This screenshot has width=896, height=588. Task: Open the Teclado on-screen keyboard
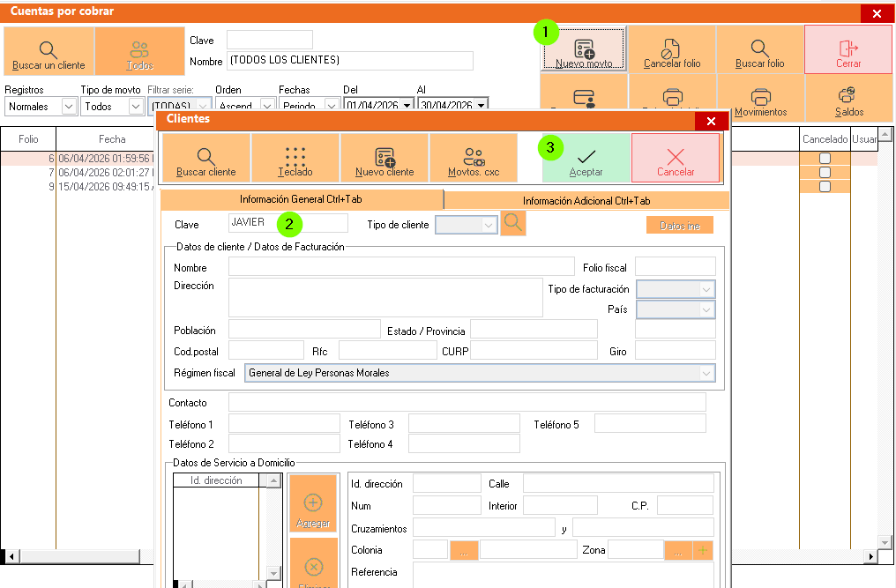point(295,158)
